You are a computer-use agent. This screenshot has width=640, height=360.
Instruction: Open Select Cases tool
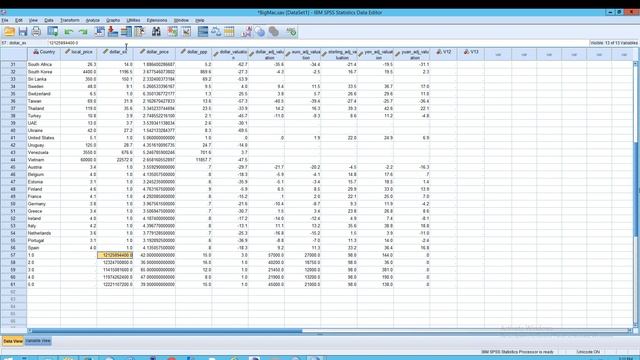pos(229,31)
